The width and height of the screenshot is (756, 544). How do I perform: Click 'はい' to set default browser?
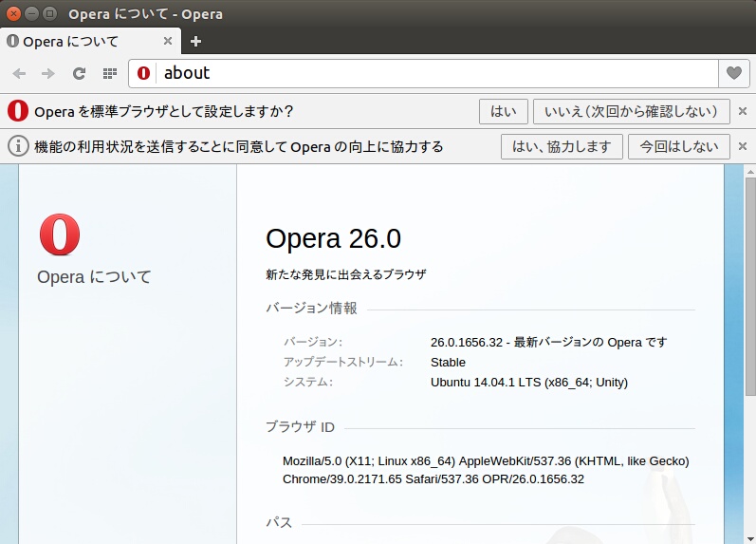[504, 111]
